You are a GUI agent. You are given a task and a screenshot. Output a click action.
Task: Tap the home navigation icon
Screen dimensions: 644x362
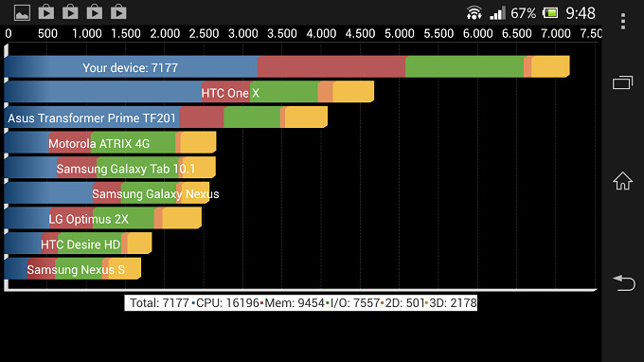click(622, 181)
